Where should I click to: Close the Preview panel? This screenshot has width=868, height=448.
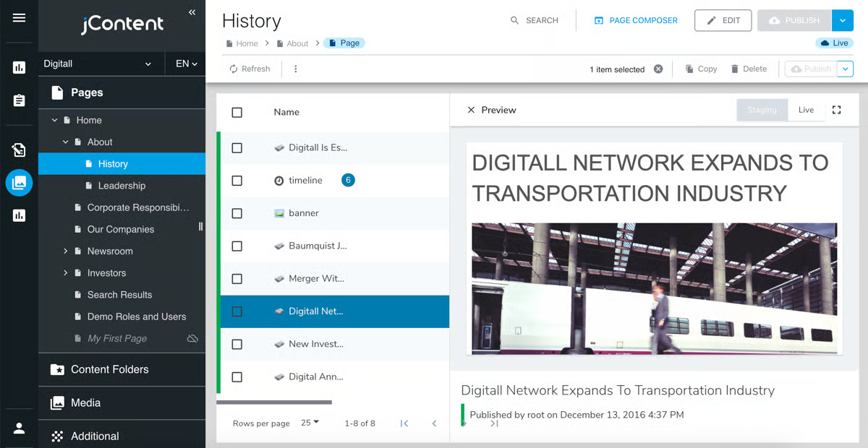471,110
